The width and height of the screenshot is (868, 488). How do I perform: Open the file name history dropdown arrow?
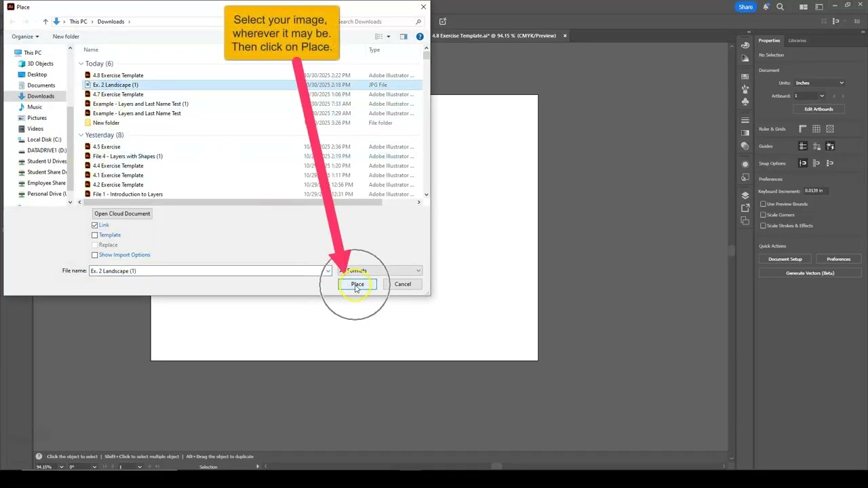328,271
